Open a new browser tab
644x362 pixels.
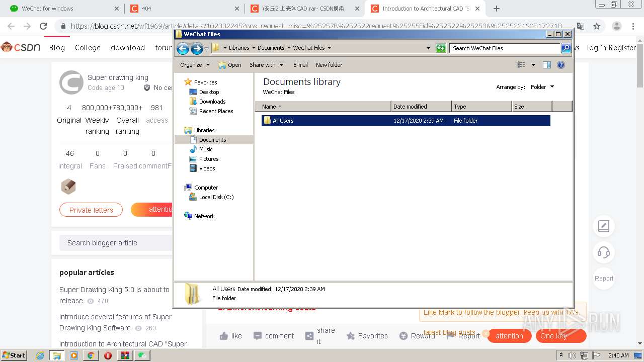(x=497, y=9)
